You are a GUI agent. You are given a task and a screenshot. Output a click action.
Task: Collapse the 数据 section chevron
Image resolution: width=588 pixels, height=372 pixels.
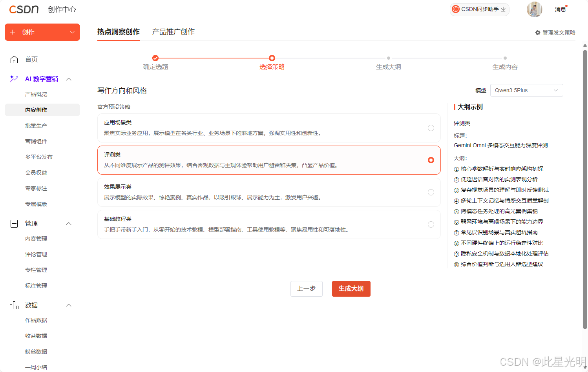coord(69,305)
